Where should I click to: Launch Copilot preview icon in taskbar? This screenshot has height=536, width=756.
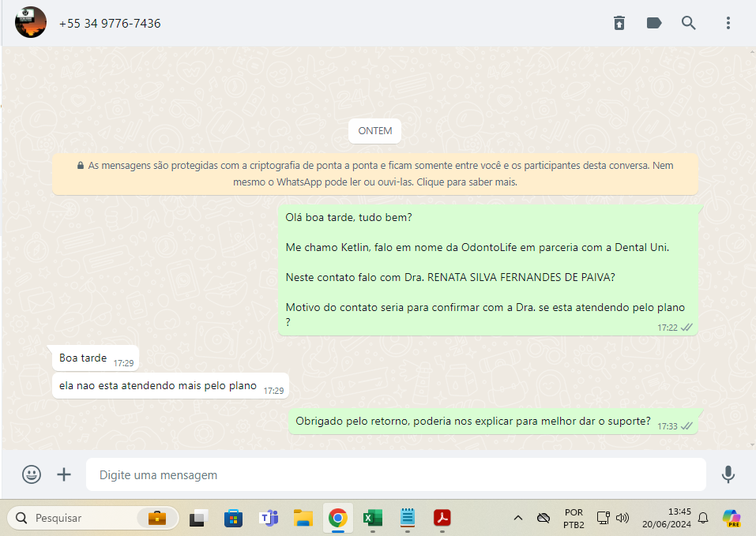(732, 518)
